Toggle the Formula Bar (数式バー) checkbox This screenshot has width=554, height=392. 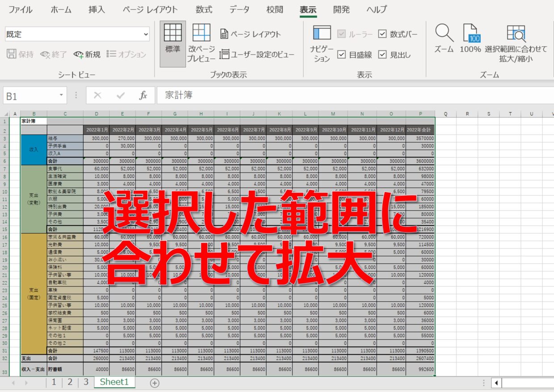pyautogui.click(x=382, y=34)
